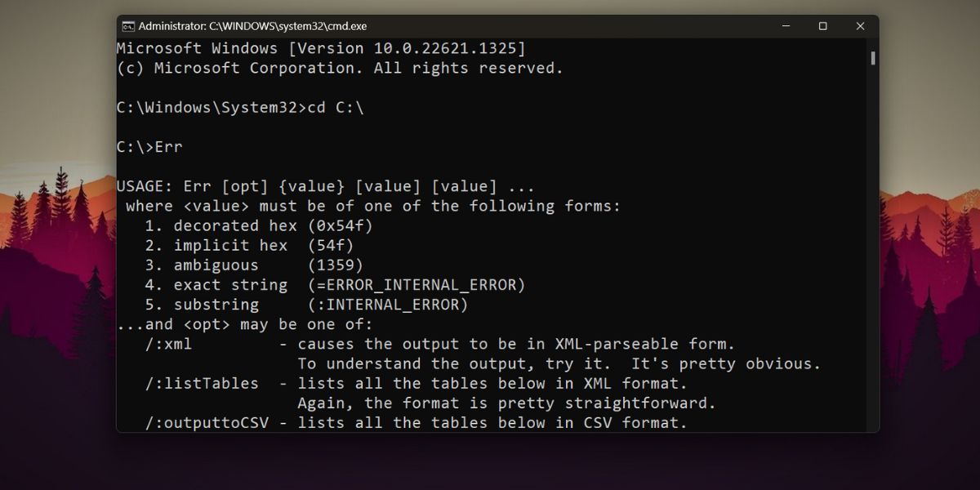Screen dimensions: 980x490
Task: Close the Command Prompt window
Action: click(860, 26)
